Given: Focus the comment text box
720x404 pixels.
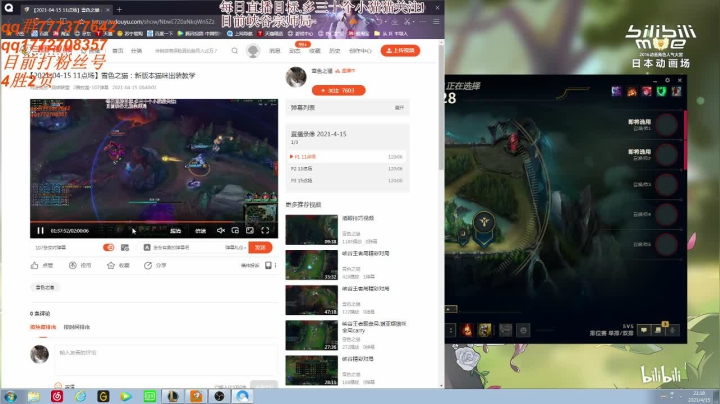Looking at the screenshot, I should tap(166, 360).
